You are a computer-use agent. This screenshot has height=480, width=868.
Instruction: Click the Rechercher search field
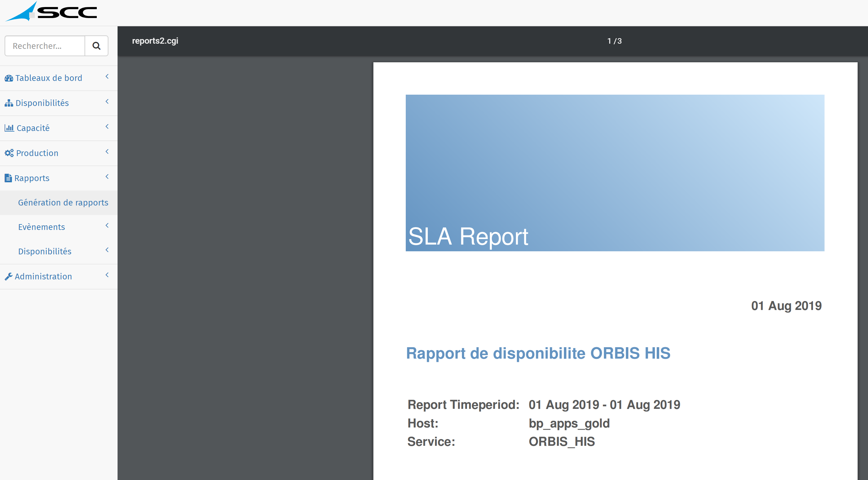click(45, 46)
